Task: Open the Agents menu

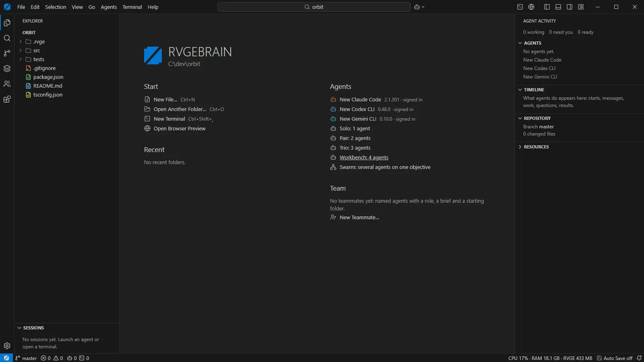Action: 109,7
